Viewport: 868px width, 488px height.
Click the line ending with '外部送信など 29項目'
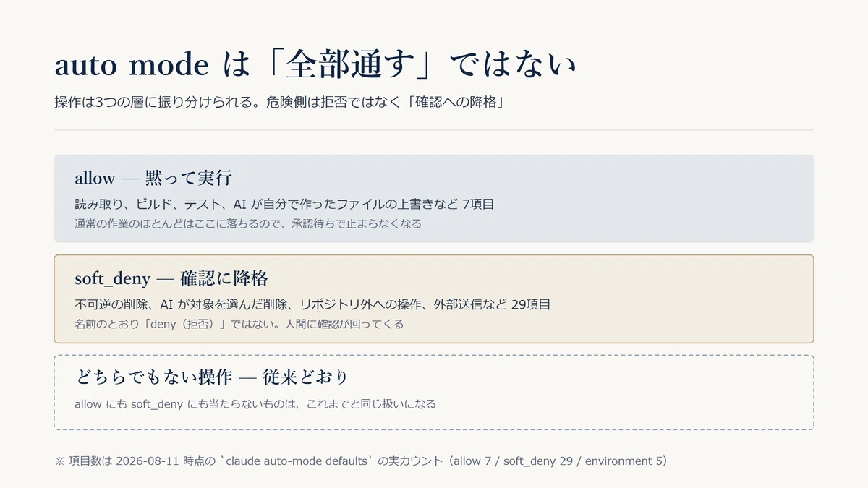click(312, 304)
